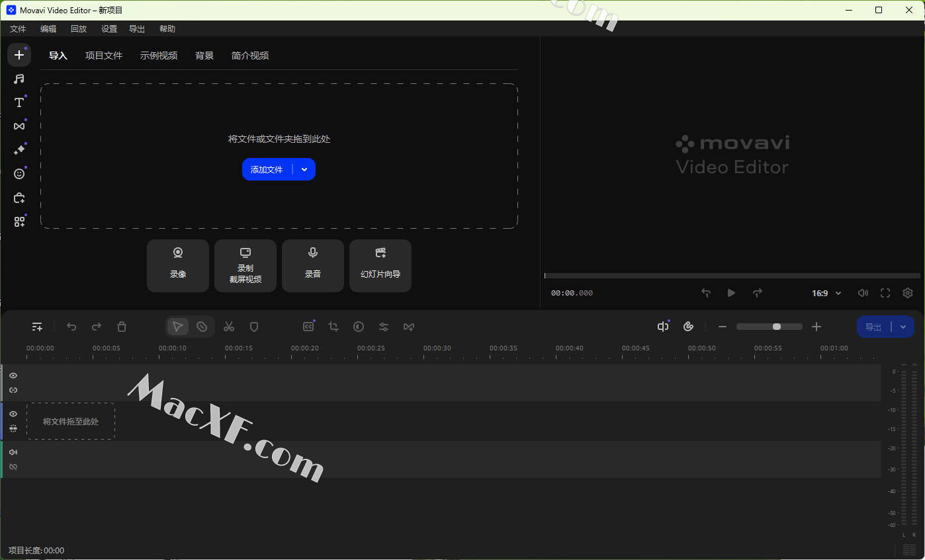Open the Titles text panel
925x560 pixels.
click(x=19, y=102)
